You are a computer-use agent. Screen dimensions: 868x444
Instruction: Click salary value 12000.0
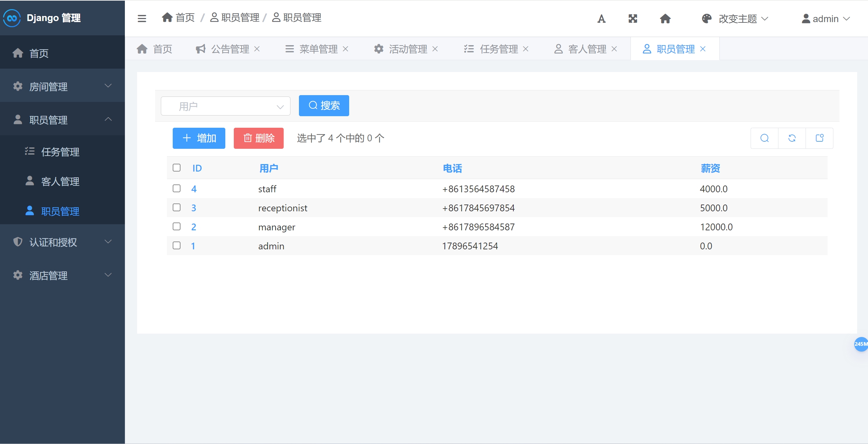(716, 227)
